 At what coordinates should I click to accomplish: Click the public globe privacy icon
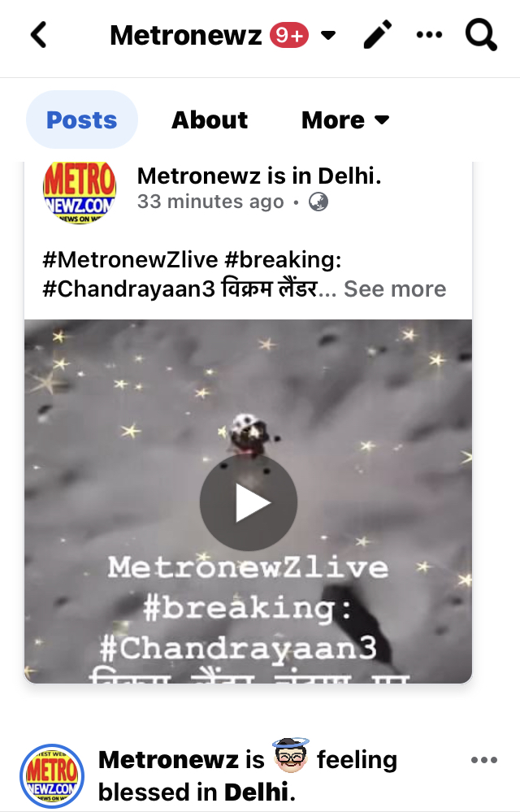[x=318, y=202]
